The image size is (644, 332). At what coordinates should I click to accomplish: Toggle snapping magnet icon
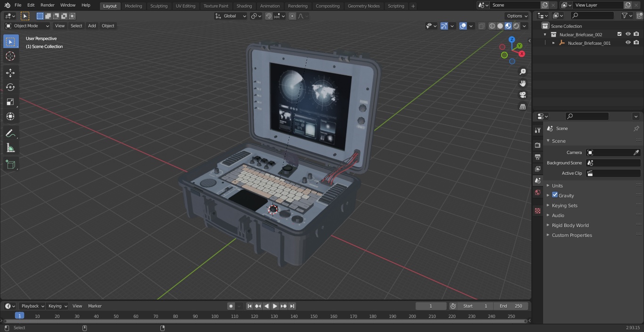tap(269, 16)
